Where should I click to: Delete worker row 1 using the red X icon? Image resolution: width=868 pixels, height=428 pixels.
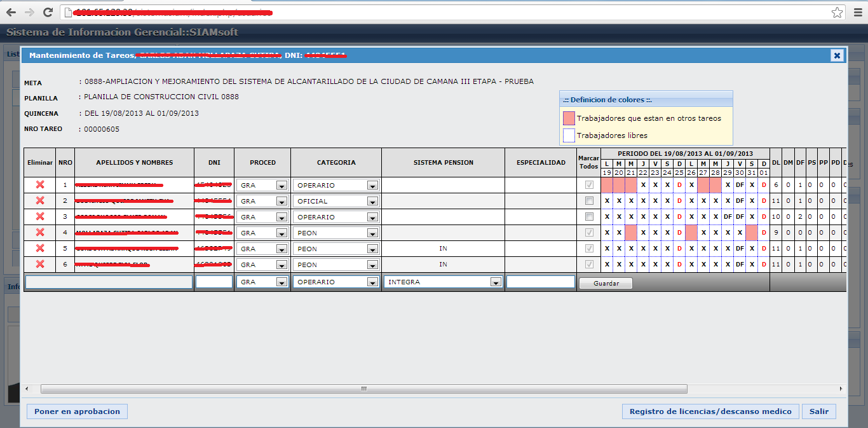pos(39,185)
